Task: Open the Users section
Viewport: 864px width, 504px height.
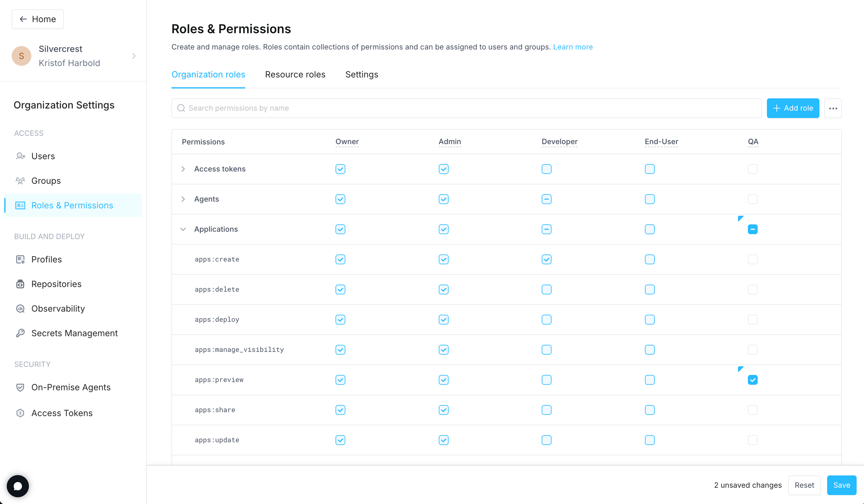Action: 43,156
